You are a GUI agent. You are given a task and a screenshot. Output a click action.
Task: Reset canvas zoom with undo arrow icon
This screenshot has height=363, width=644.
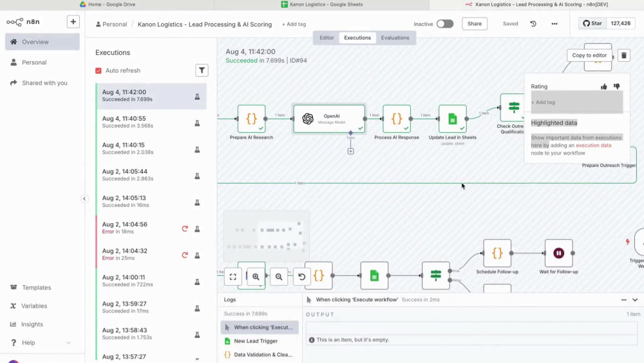click(302, 277)
